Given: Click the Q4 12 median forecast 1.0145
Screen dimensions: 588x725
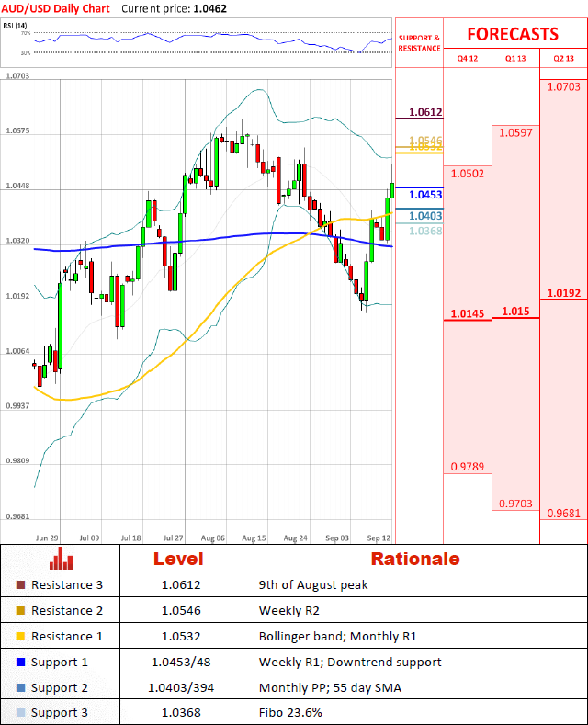Looking at the screenshot, I should point(468,313).
